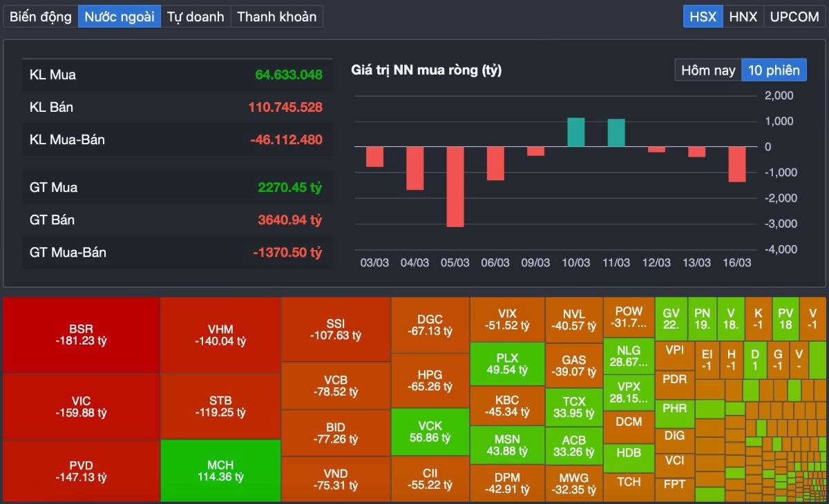Switch to the Biến động tab

[x=41, y=17]
